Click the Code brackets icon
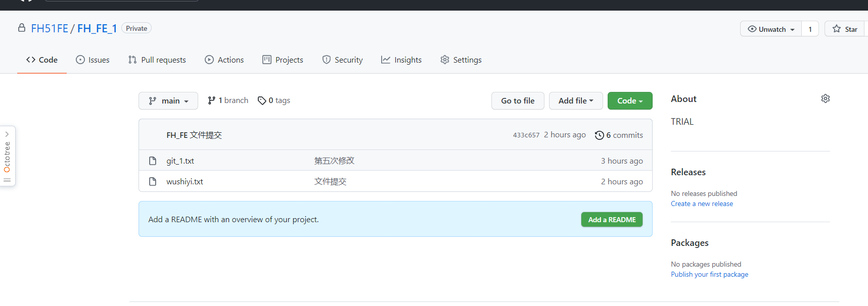This screenshot has height=306, width=868. (30, 60)
